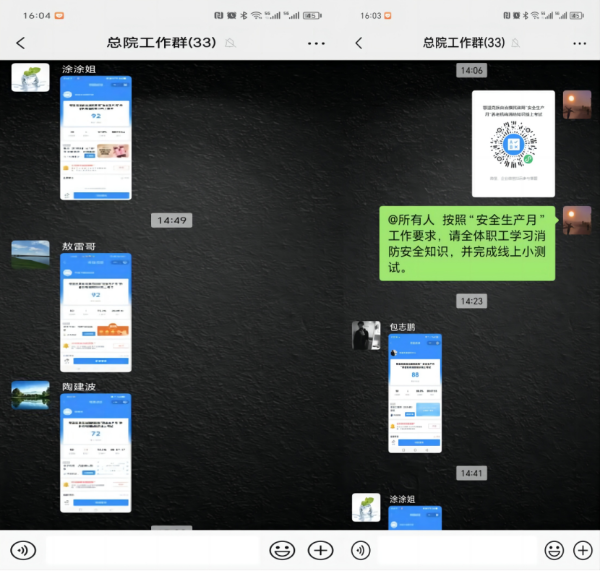Open emoji picker in right chat
Screen dimensions: 600x571
point(553,550)
